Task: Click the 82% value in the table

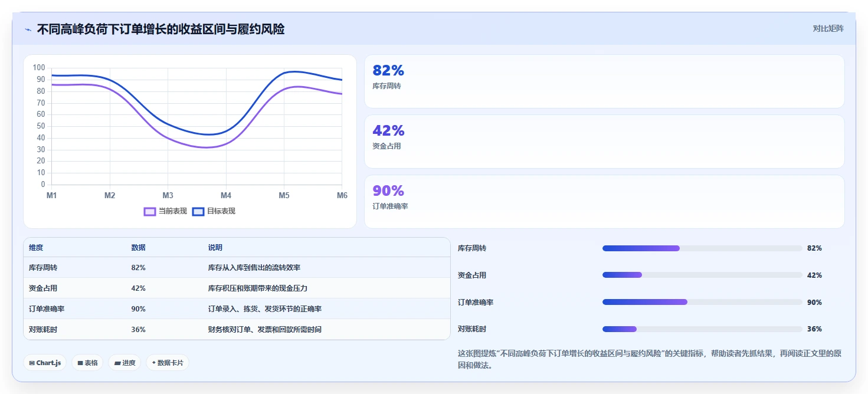Action: tap(138, 268)
